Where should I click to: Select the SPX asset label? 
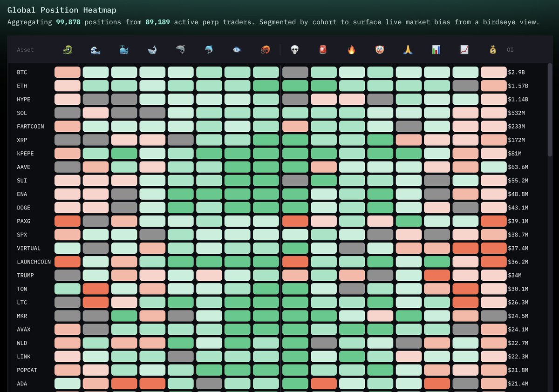coord(22,235)
